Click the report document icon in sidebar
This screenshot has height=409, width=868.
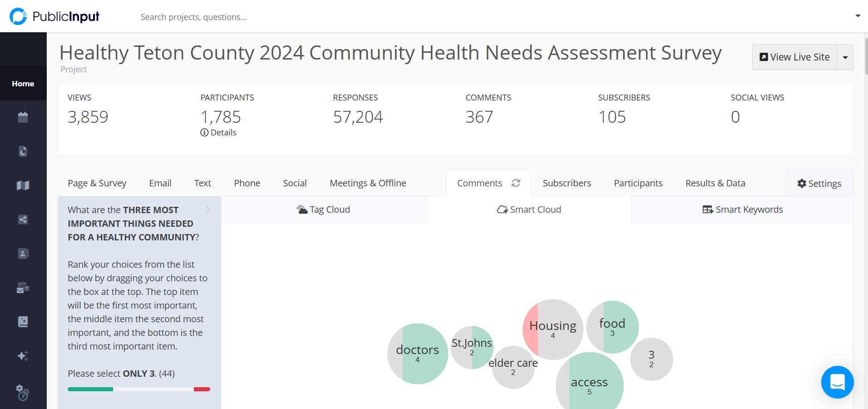(x=23, y=151)
